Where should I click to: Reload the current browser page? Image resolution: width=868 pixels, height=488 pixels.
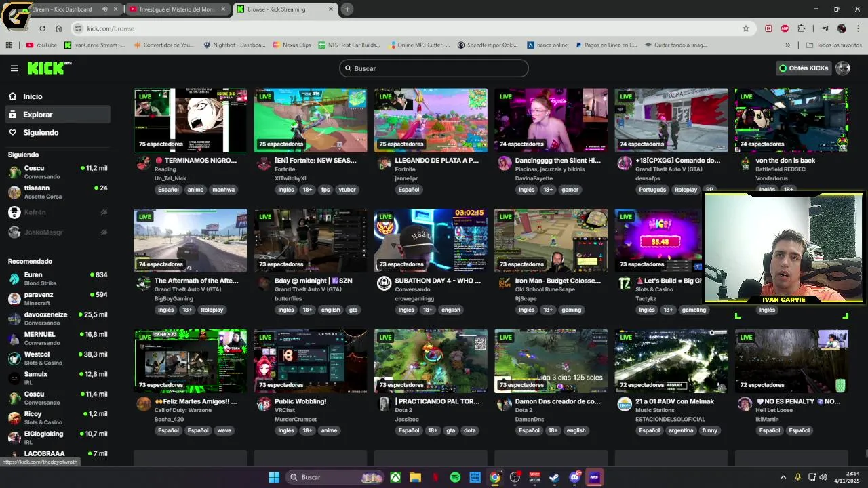42,28
